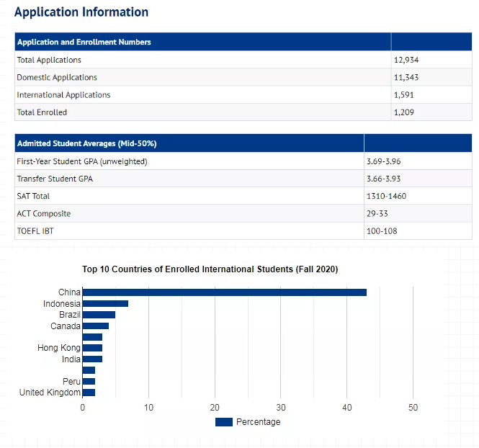Click the Hong Kong bar in the chart

[93, 348]
